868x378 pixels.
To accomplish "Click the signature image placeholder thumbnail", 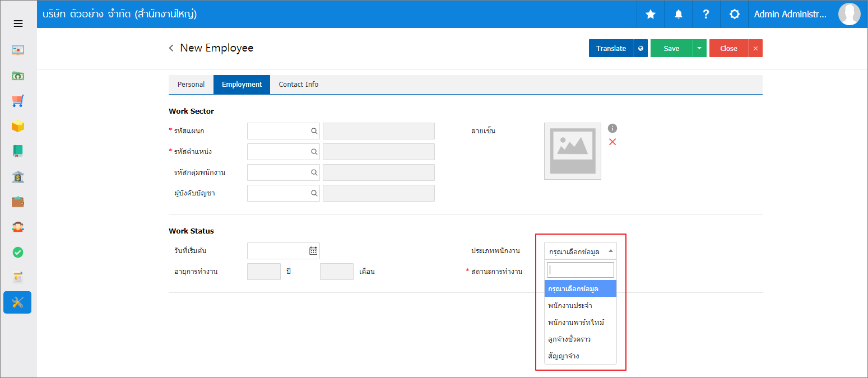I will pyautogui.click(x=573, y=151).
